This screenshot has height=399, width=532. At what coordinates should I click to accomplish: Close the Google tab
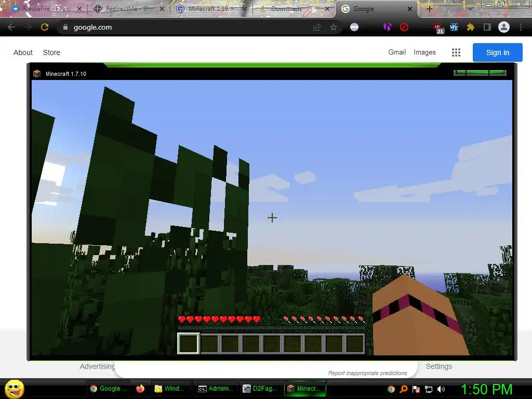tap(410, 9)
